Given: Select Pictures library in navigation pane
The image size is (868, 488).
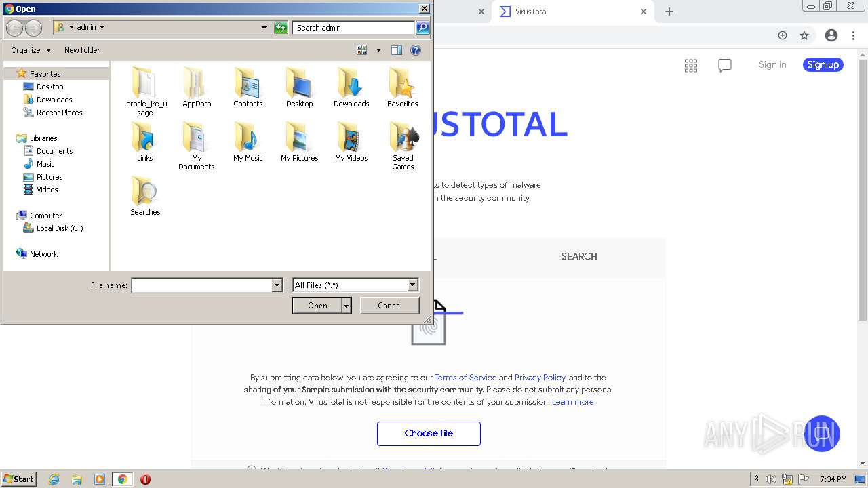Looking at the screenshot, I should 49,177.
